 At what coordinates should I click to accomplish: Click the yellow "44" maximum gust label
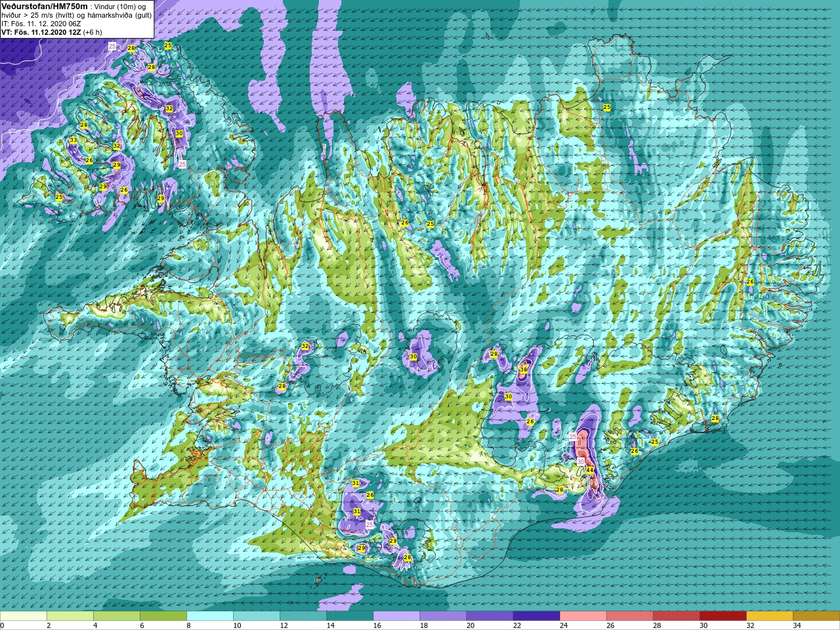[x=590, y=471]
